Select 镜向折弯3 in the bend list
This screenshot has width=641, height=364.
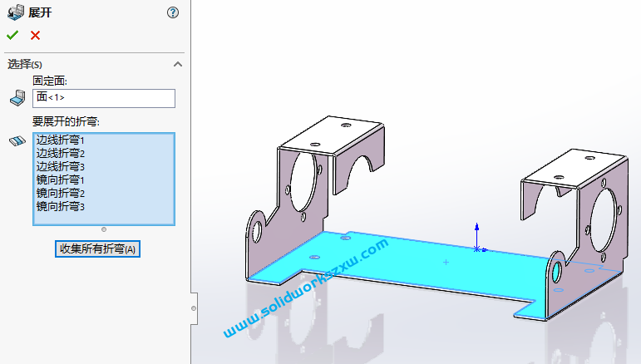(61, 206)
